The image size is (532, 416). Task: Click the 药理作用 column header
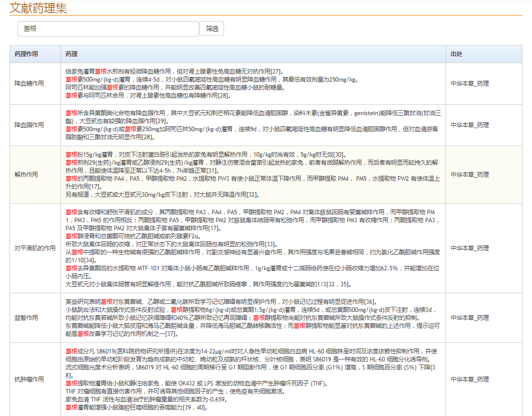[x=26, y=54]
